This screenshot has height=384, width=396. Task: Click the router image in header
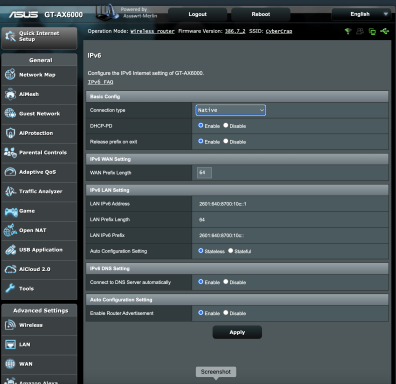click(x=107, y=12)
